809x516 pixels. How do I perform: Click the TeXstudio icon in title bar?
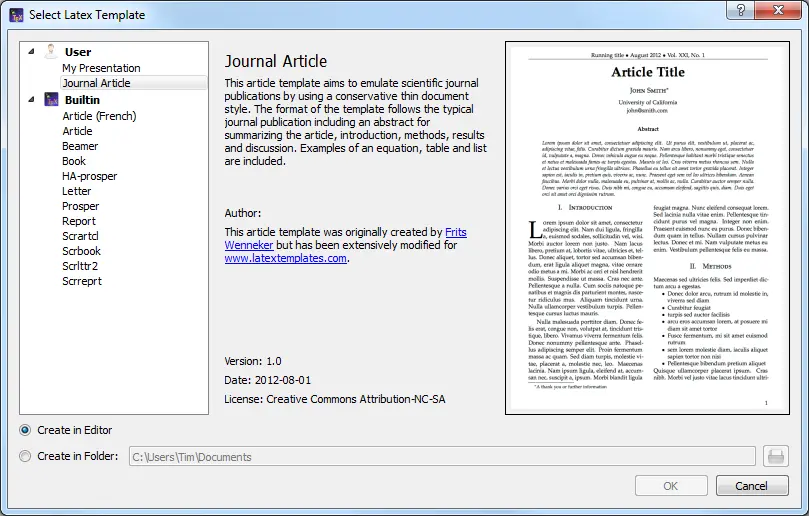coord(17,15)
